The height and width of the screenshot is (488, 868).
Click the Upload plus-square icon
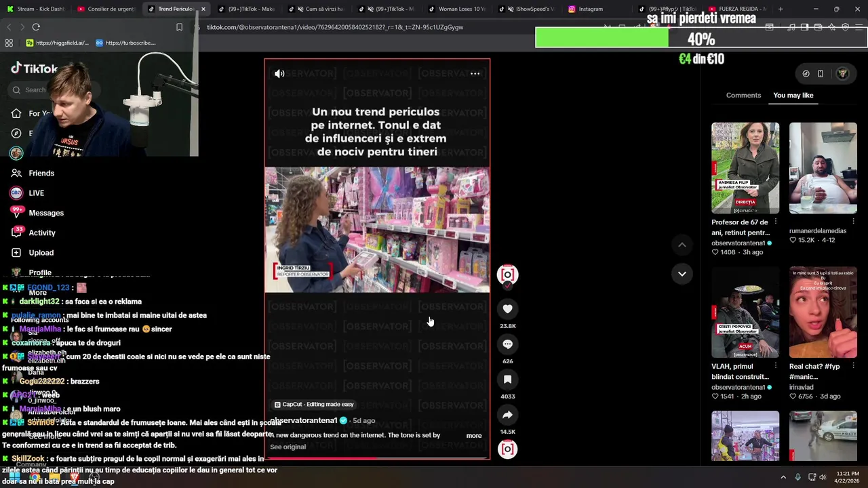[x=16, y=253]
